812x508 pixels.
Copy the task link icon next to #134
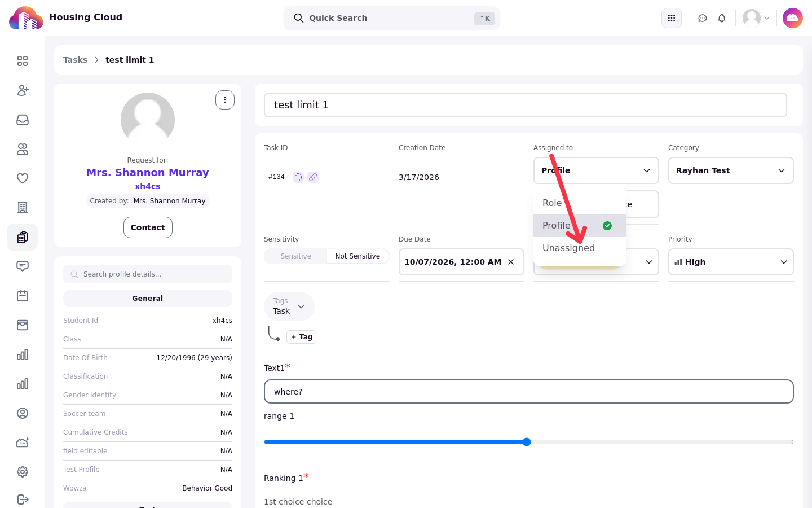pos(313,177)
